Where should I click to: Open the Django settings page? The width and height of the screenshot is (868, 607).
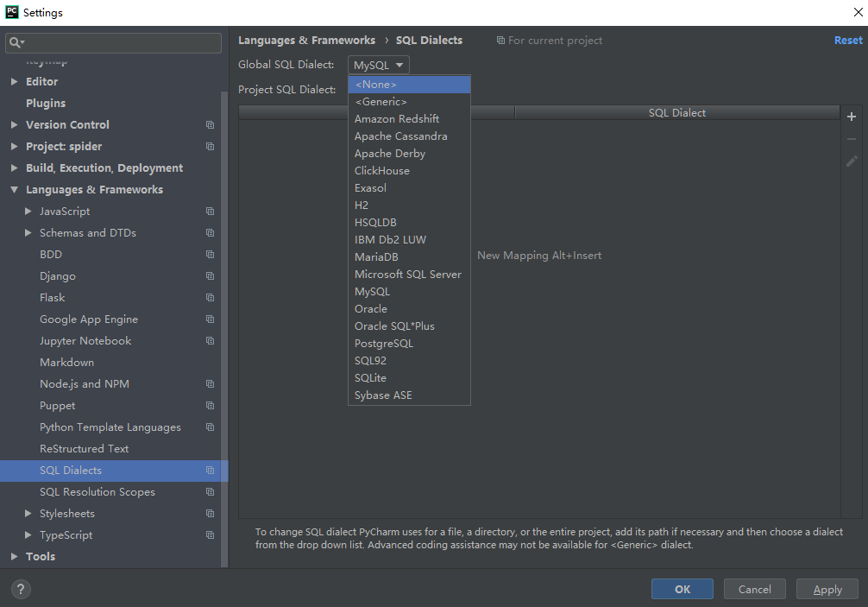tap(58, 275)
